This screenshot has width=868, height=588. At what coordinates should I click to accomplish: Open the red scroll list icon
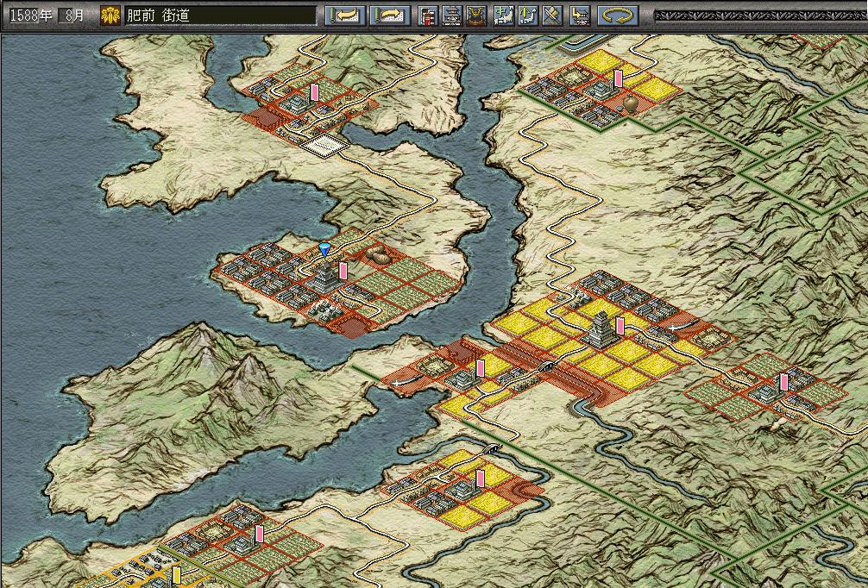[428, 16]
